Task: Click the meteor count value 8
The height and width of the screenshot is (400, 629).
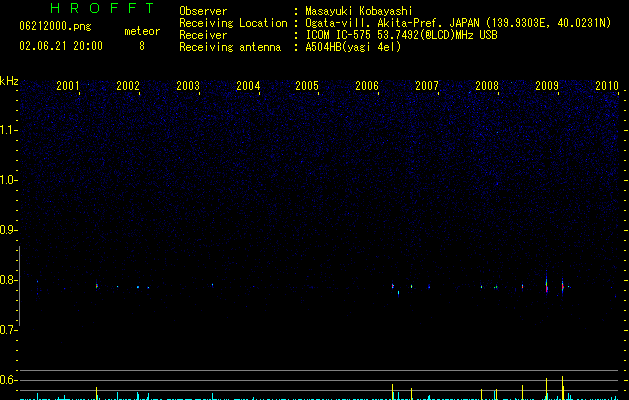Action: coord(142,46)
